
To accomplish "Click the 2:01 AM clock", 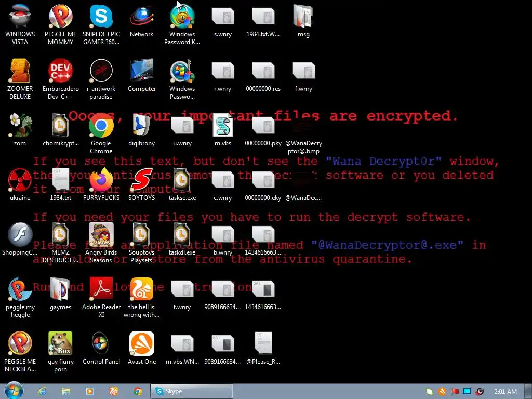I will point(505,392).
